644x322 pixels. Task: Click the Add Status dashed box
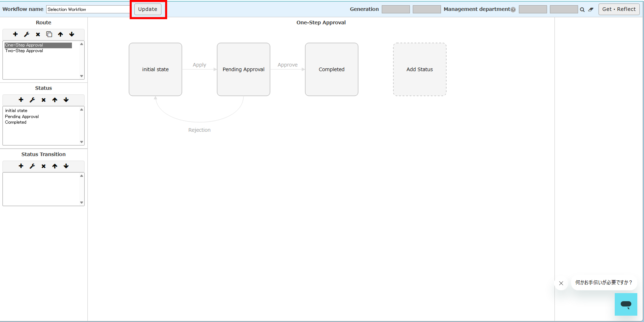420,69
